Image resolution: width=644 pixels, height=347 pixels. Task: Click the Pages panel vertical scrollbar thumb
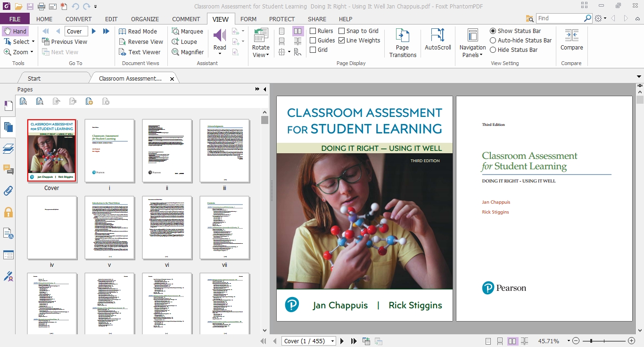coord(264,120)
